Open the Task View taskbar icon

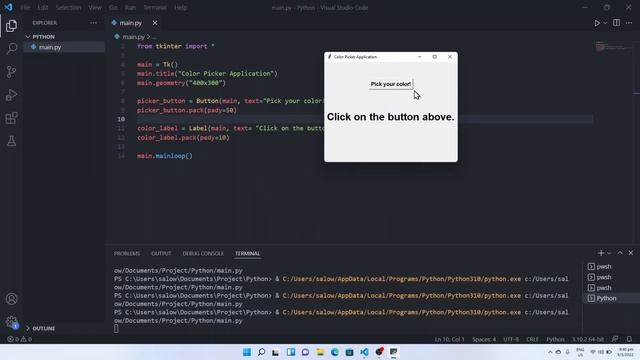[x=276, y=352]
